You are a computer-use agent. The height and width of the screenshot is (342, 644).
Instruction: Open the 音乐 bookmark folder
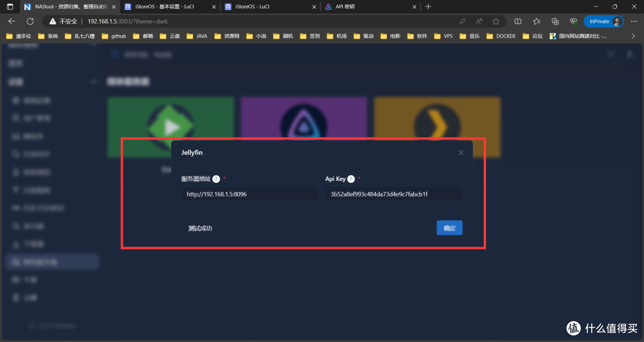(x=469, y=36)
